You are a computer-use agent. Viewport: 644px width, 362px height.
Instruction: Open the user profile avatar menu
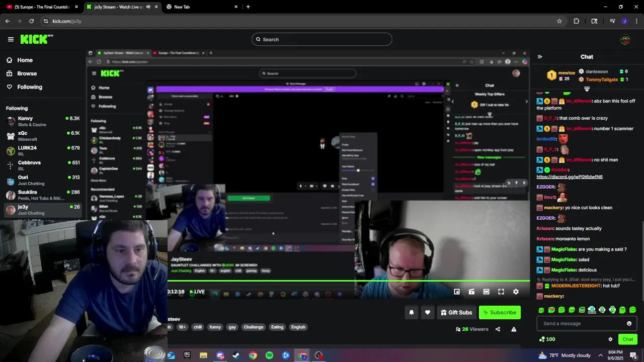click(625, 39)
